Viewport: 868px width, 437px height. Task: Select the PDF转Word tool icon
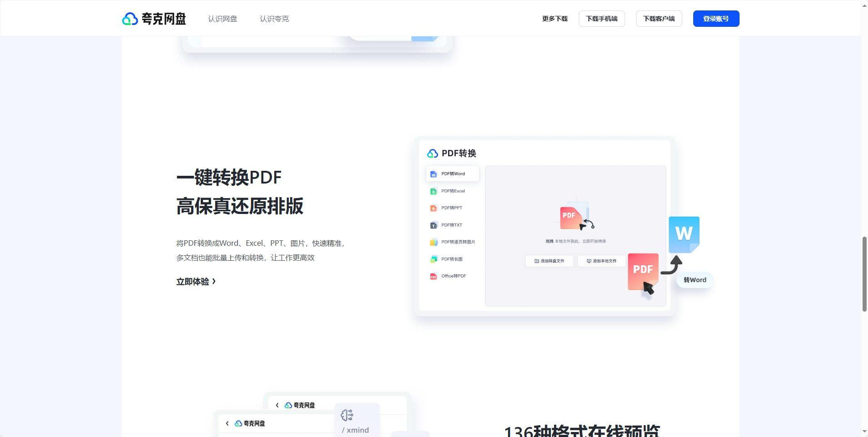434,174
